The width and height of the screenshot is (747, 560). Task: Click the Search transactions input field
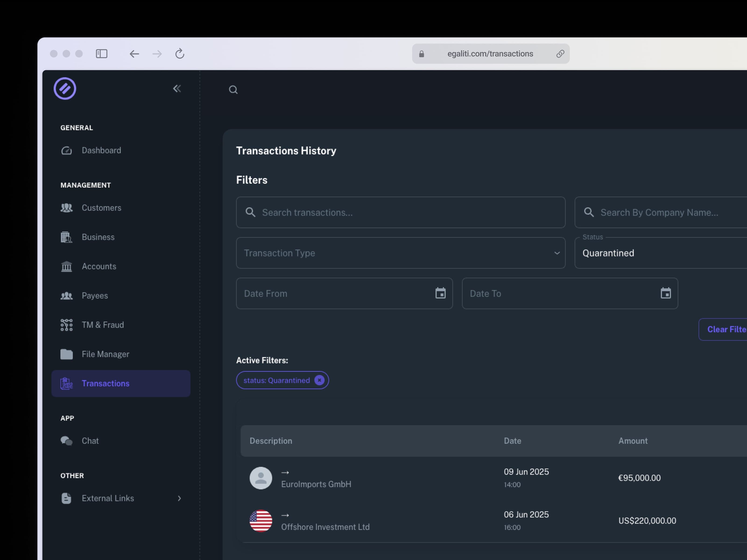click(401, 213)
